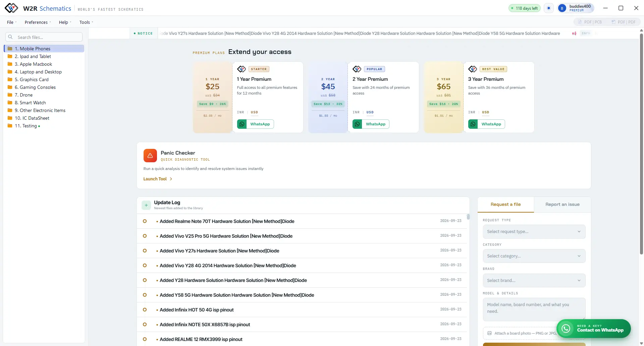Open the Select brand dropdown
644x346 pixels.
tap(534, 281)
